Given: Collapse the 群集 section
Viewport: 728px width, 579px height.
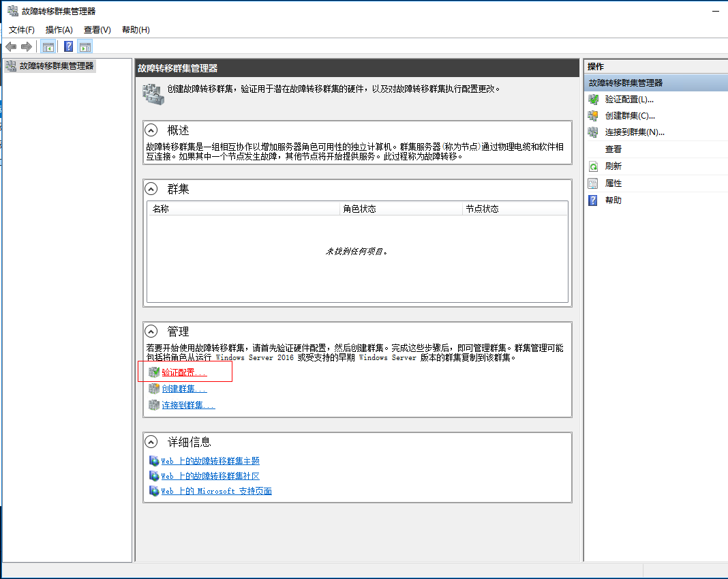Looking at the screenshot, I should click(151, 189).
